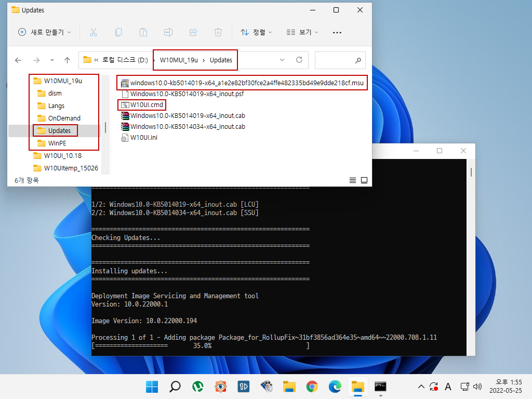532x399 pixels.
Task: Click the volume speaker tray icon
Action: (x=477, y=387)
